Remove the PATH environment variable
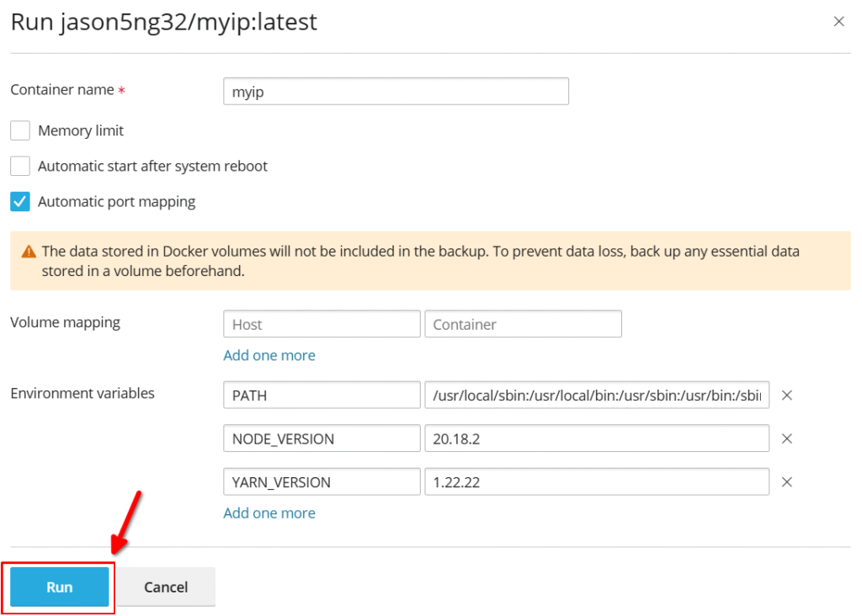Screen dimensions: 862x616 click(x=787, y=395)
